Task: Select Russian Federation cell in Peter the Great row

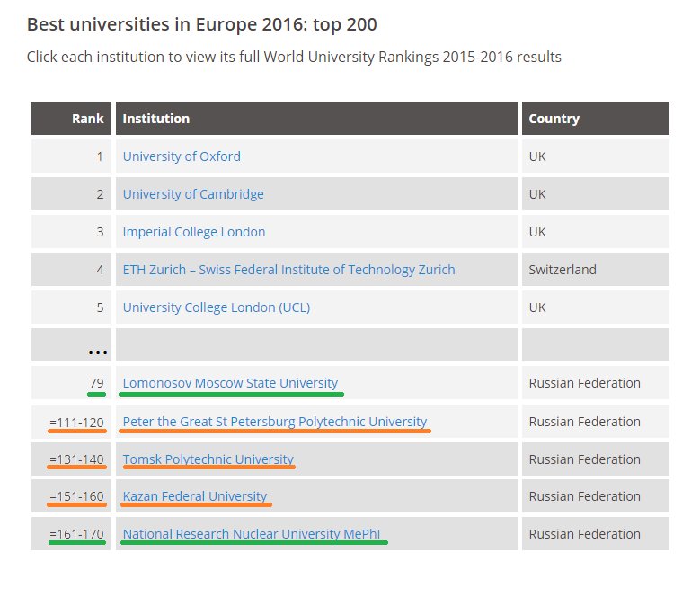Action: tap(596, 422)
